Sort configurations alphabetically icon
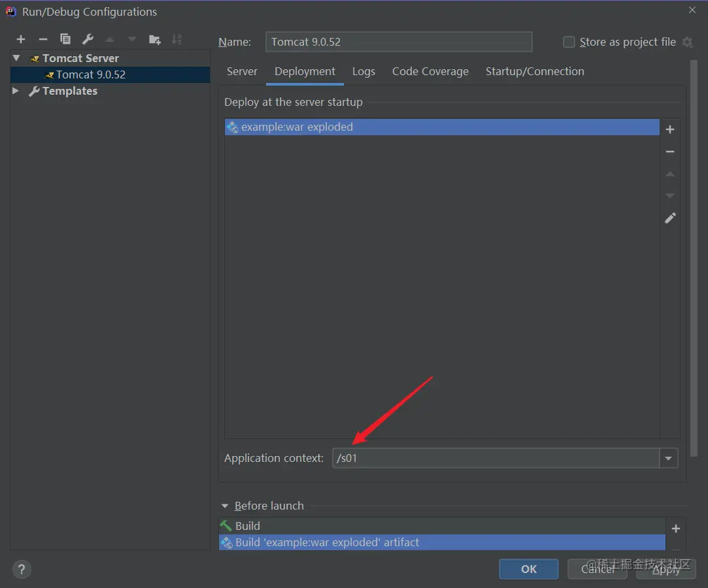 click(177, 40)
